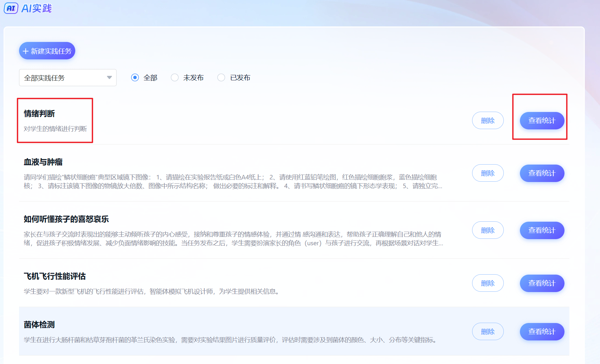Open the 飞机飞行性能评估 task title

click(55, 276)
